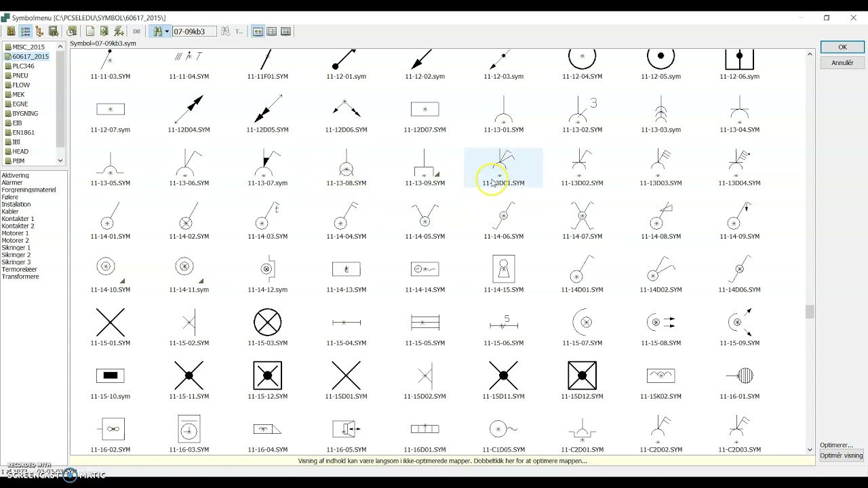Click the DB toolbar button
The image size is (868, 488).
tap(136, 31)
